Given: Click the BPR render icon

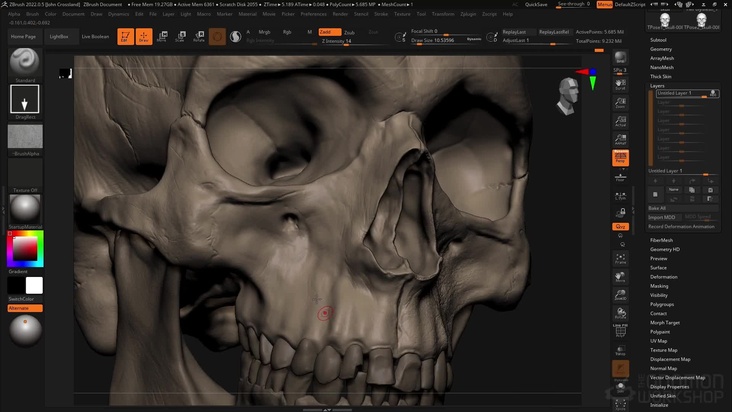Looking at the screenshot, I should click(x=620, y=58).
